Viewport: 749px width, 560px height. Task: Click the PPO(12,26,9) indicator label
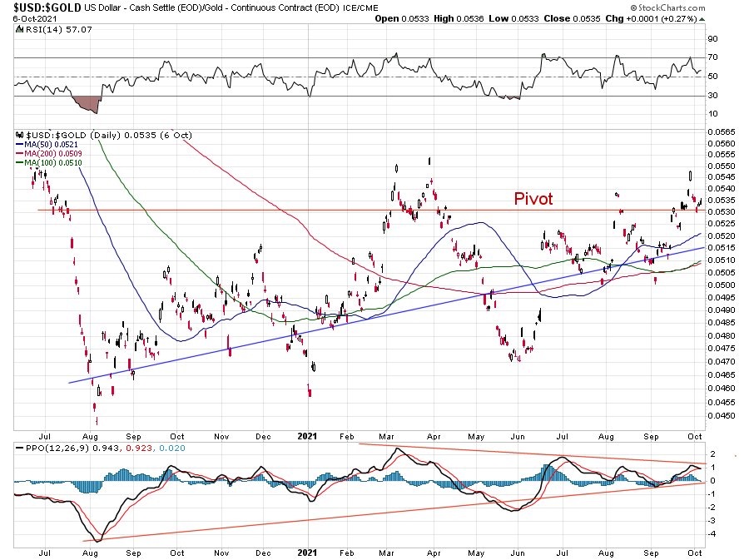57,448
